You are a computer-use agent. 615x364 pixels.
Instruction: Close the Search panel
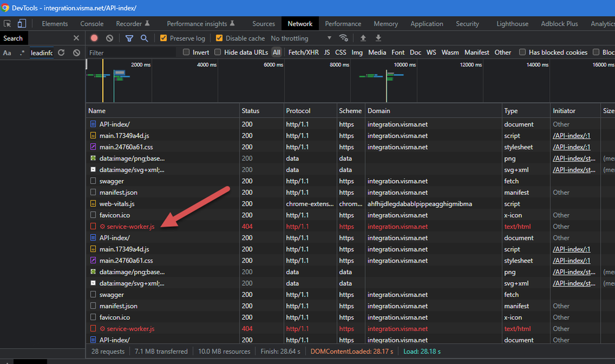click(76, 38)
